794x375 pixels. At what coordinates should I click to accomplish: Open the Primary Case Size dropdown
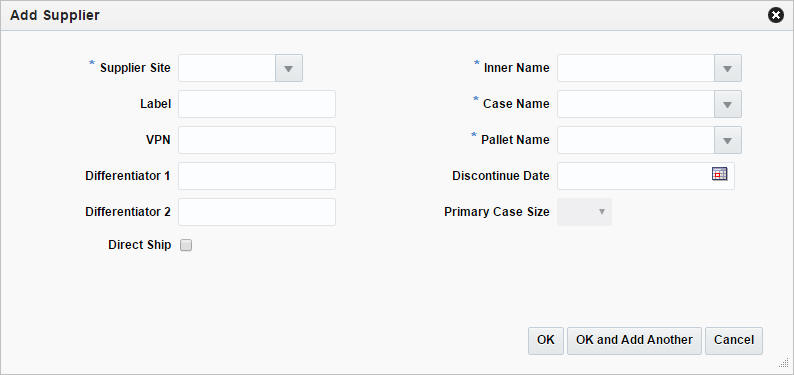[x=584, y=212]
